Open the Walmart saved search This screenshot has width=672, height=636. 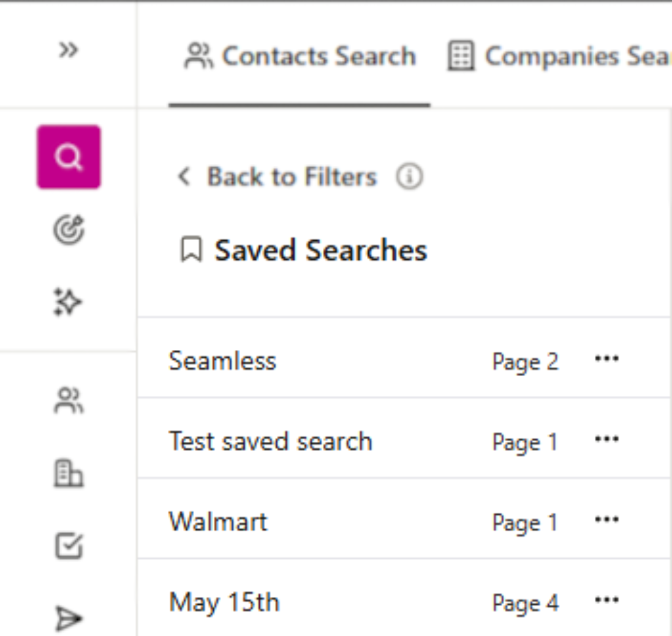(217, 521)
